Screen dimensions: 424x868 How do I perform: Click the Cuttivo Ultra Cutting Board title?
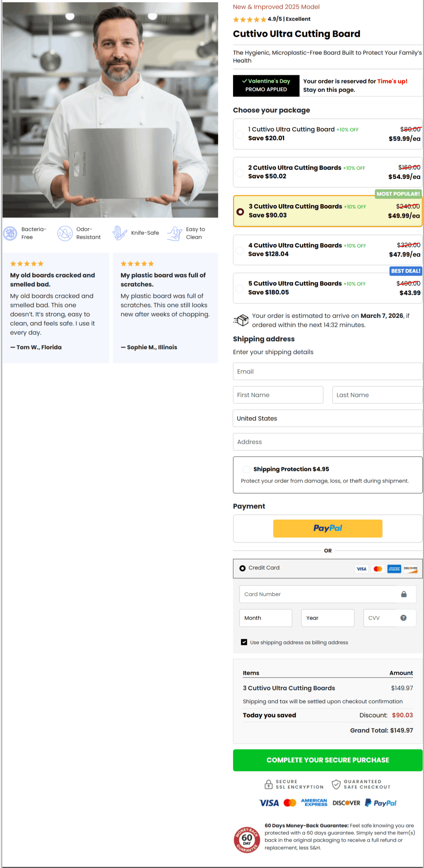point(296,34)
